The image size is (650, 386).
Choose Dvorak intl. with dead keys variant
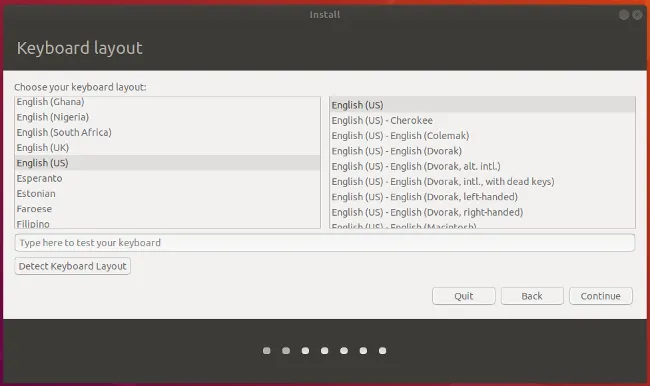(483, 182)
